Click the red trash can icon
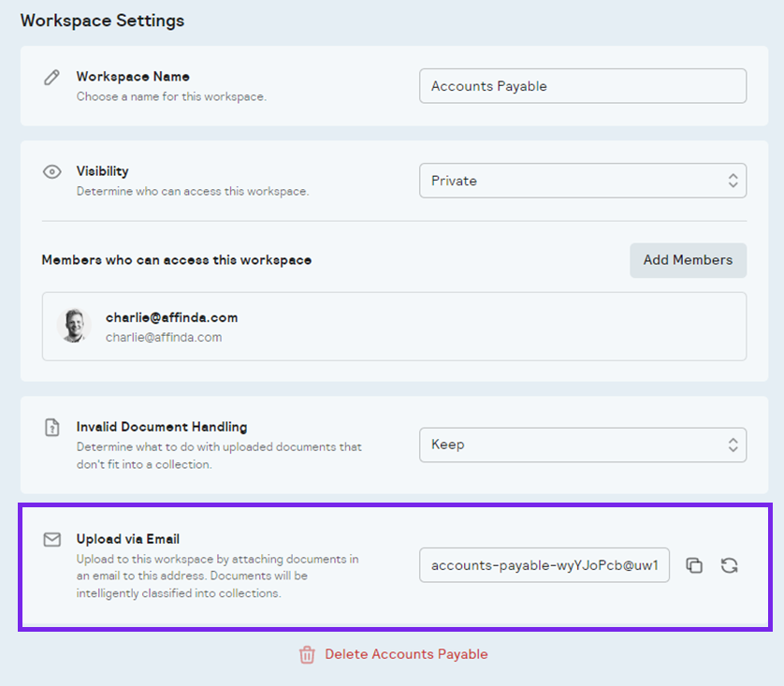Image resolution: width=784 pixels, height=686 pixels. (x=307, y=654)
